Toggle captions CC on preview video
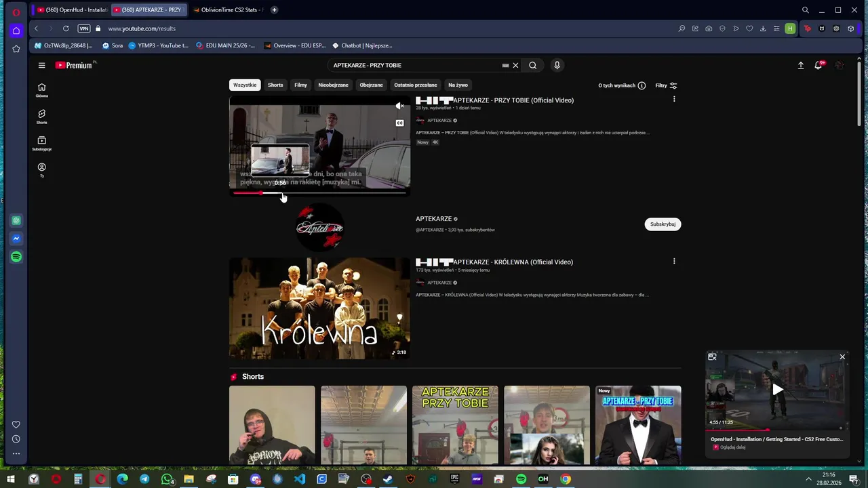The width and height of the screenshot is (868, 488). pos(399,123)
